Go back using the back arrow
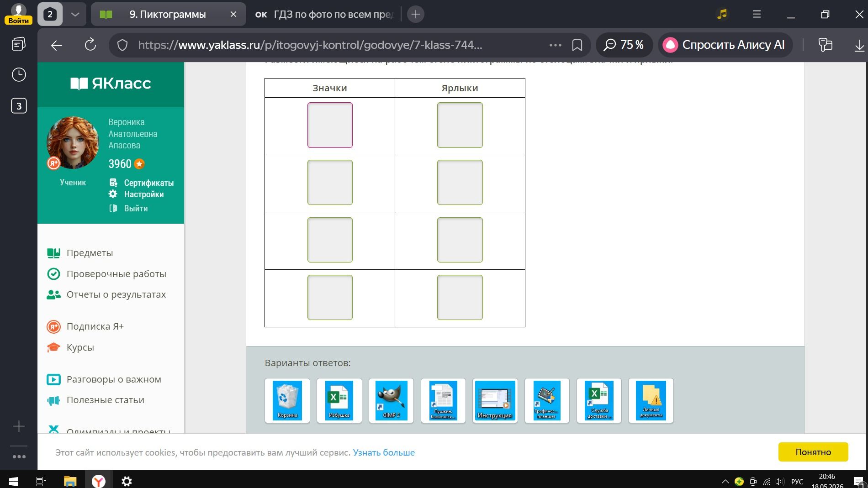Screen dimensions: 868x488 point(57,45)
